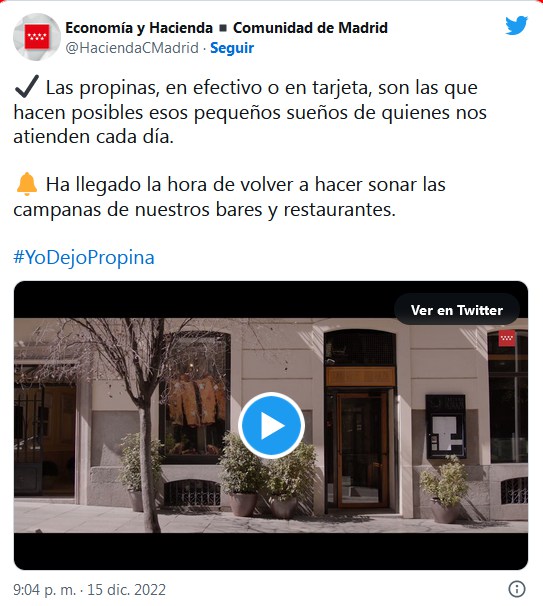Click the Comunidad de Madrid name text

click(x=310, y=28)
